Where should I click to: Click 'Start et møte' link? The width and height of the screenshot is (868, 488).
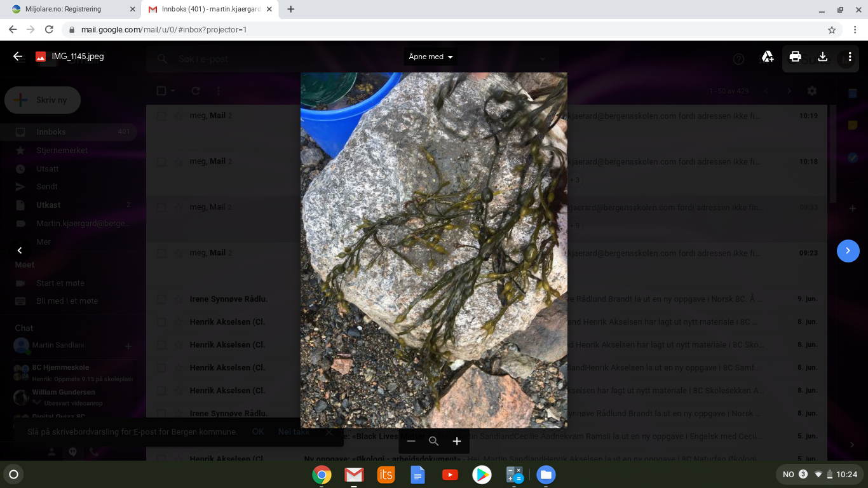60,283
